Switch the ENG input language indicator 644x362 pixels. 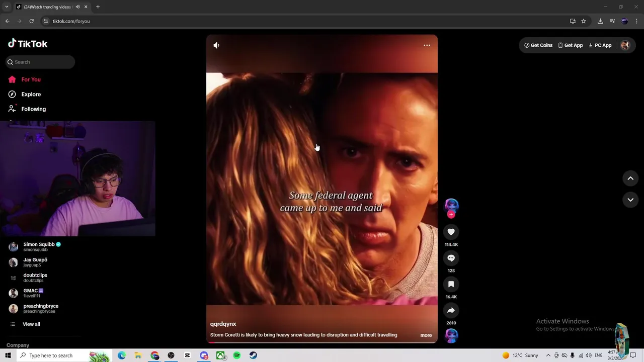tap(598, 355)
